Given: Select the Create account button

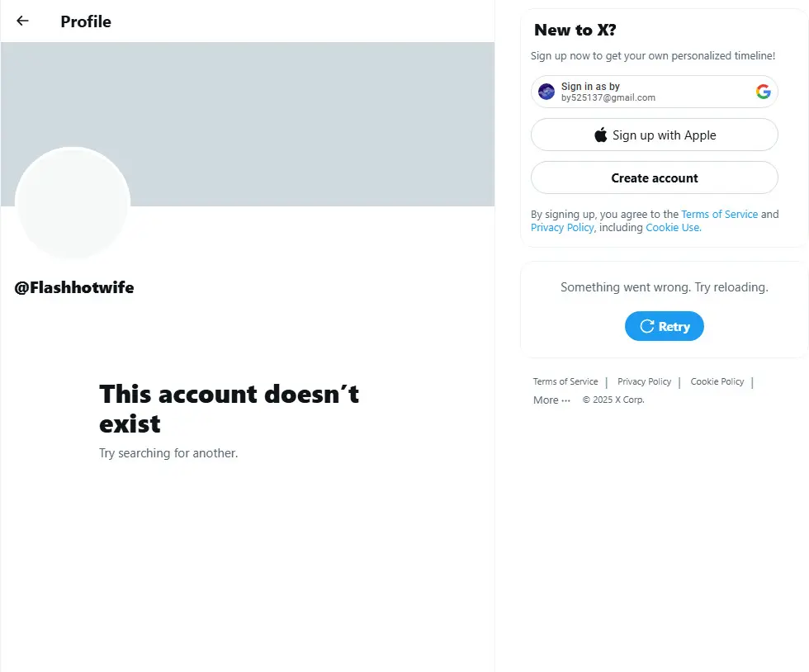Looking at the screenshot, I should [654, 177].
